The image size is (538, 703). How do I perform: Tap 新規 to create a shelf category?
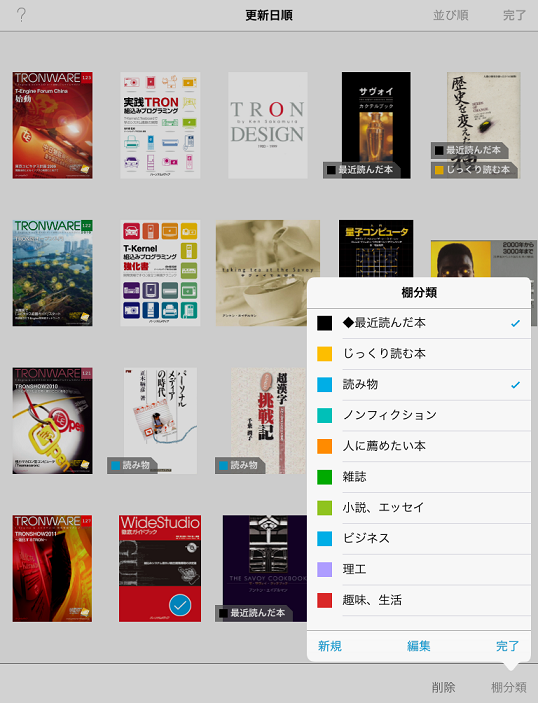point(330,646)
